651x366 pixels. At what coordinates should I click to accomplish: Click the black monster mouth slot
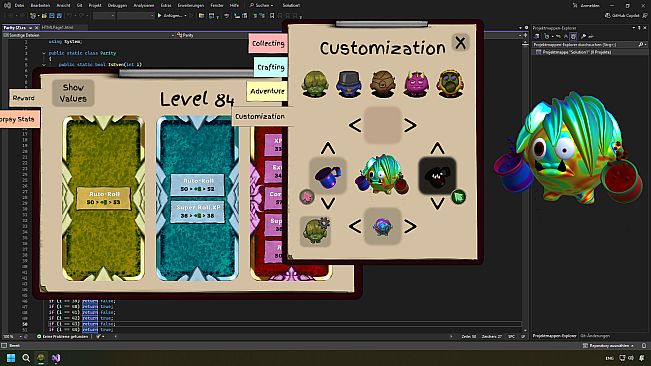(437, 176)
